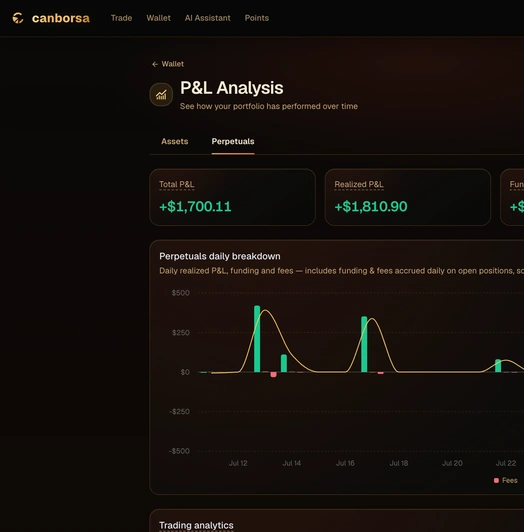Click the P&L Analysis chart icon

pos(161,95)
